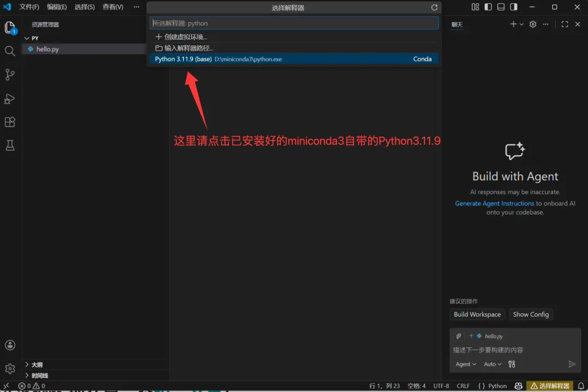Viewport: 588px width, 392px height.
Task: Open errors and warnings status item
Action: click(x=32, y=385)
